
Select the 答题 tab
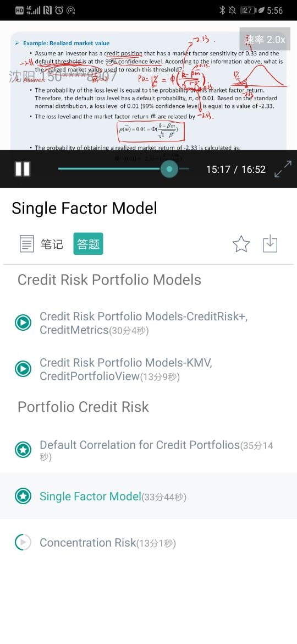point(88,243)
